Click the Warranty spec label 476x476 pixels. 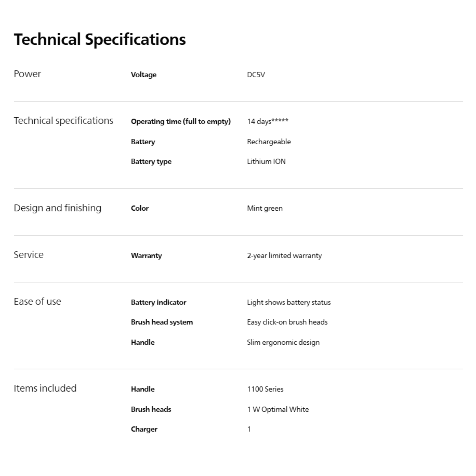tap(146, 255)
